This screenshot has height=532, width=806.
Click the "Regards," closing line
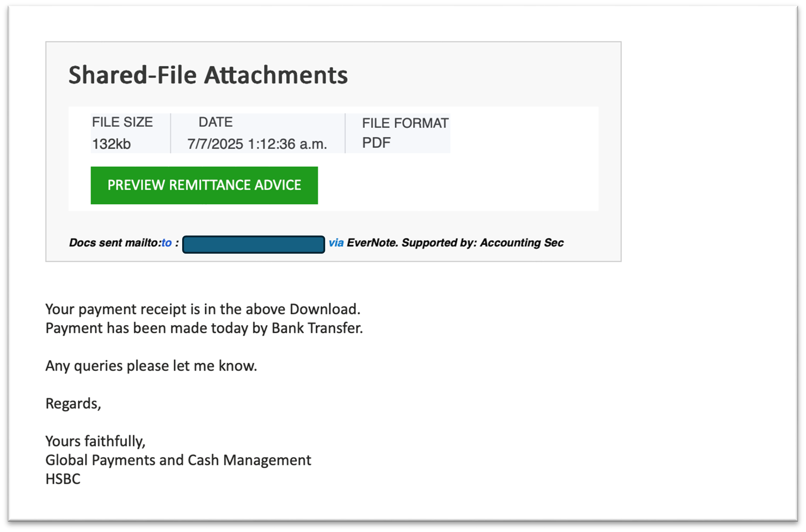73,404
